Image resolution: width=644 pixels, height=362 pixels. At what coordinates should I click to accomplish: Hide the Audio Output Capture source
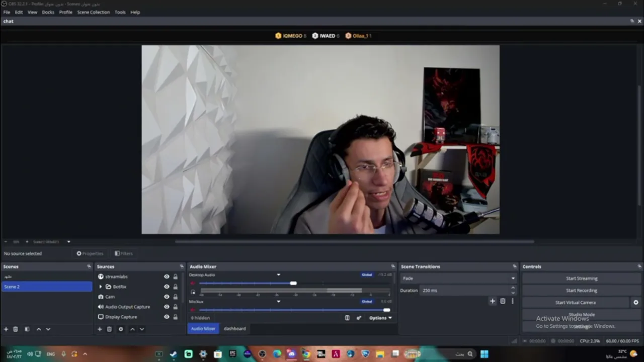coord(167,307)
